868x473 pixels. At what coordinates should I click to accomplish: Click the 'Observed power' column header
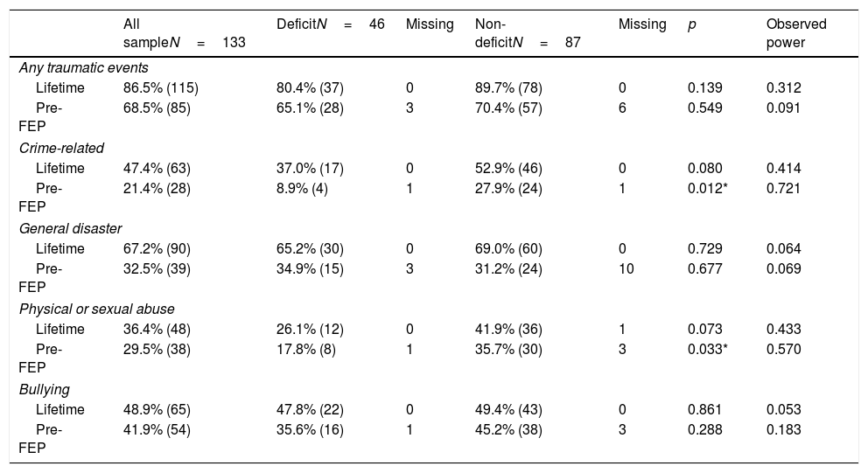point(795,33)
